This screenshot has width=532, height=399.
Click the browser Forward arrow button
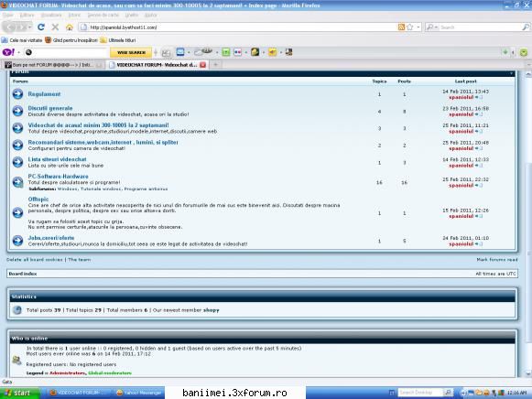[x=22, y=27]
